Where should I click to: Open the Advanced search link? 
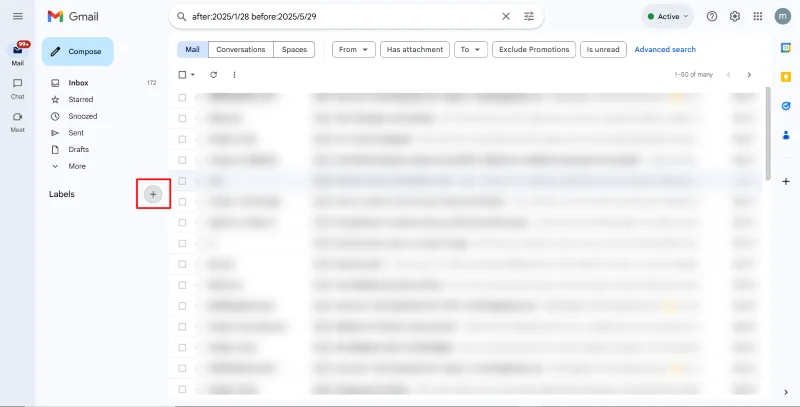point(665,49)
